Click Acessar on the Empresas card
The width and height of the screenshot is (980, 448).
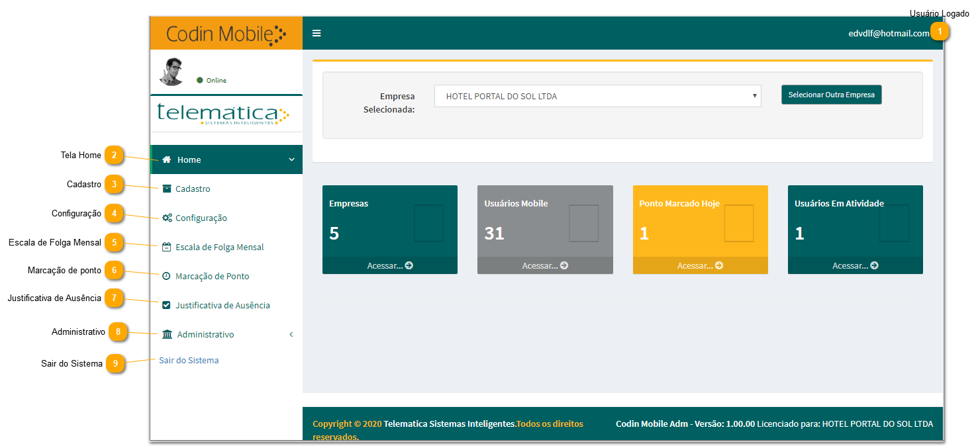[390, 265]
